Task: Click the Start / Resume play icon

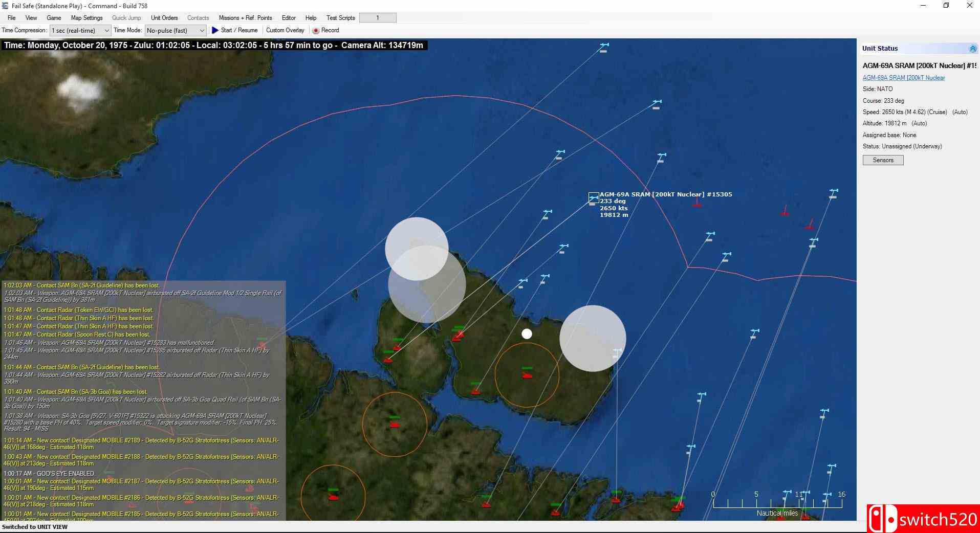Action: click(x=215, y=30)
